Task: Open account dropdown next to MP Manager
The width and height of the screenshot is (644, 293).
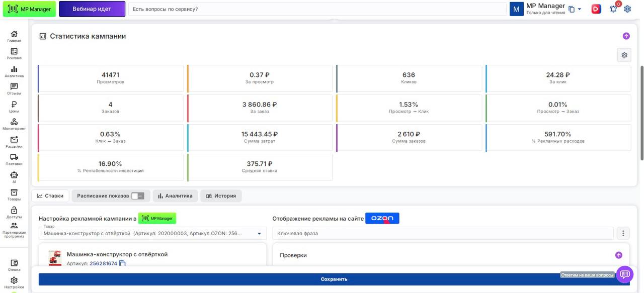Action: [579, 9]
